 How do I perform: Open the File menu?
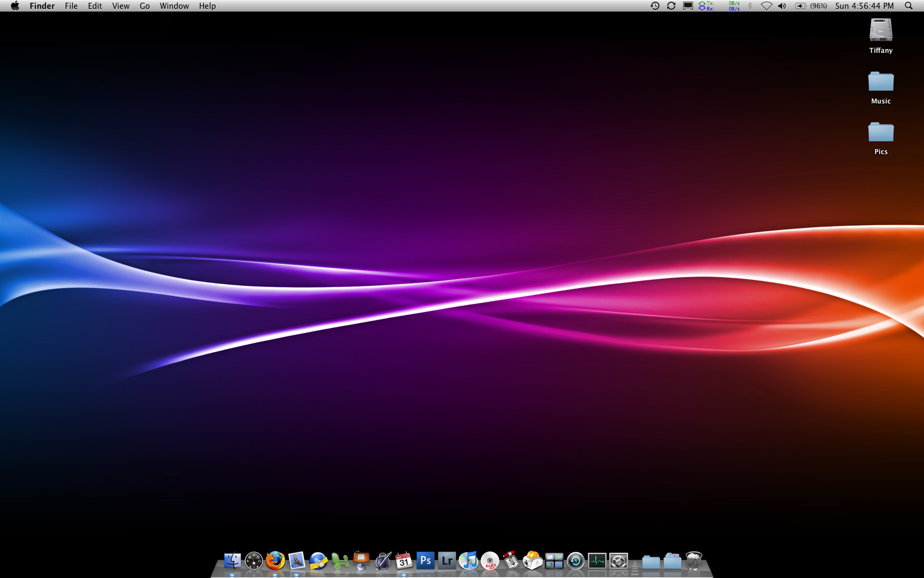pyautogui.click(x=71, y=6)
